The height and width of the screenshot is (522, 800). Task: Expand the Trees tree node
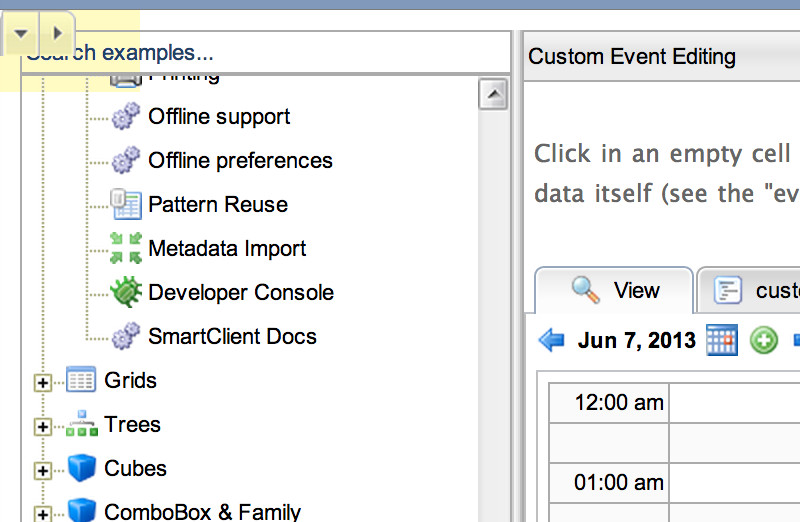click(x=42, y=426)
